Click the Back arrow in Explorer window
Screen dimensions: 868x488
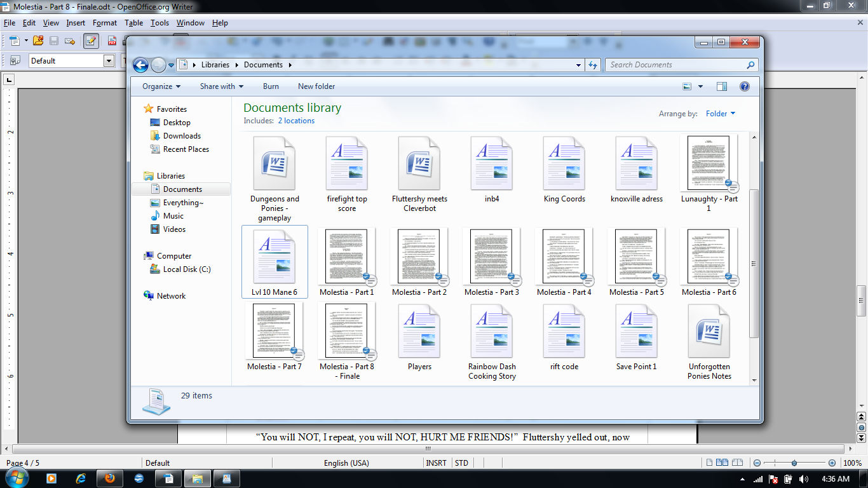coord(140,65)
